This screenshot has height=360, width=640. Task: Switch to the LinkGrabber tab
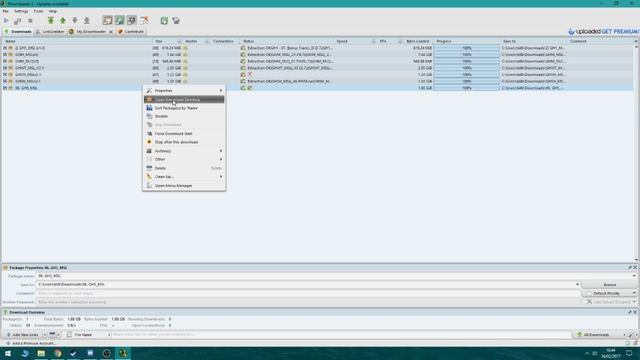(x=50, y=31)
